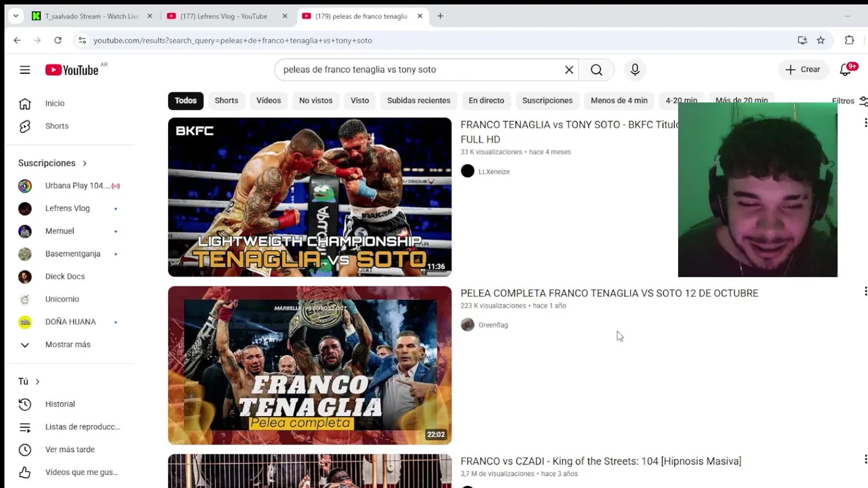
Task: Go back with the browser back arrow
Action: coord(17,41)
